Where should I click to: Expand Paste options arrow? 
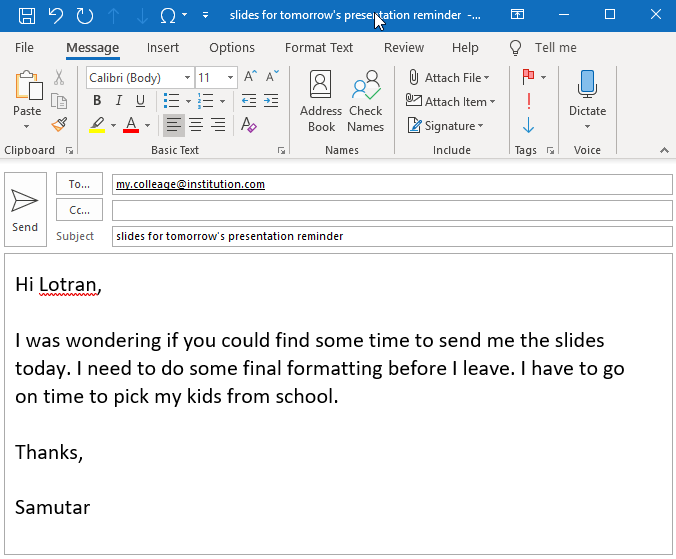[27, 126]
